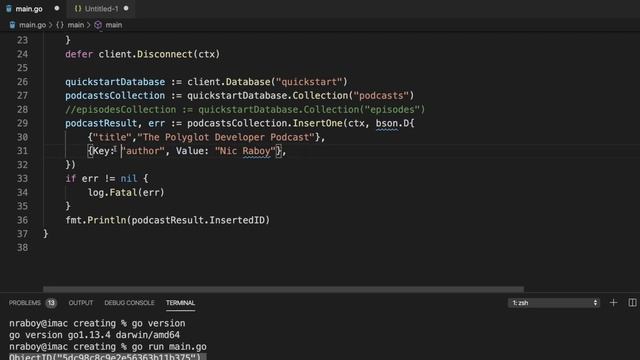Viewport: 640px width, 360px height.
Task: Click the "author" string on line 31
Action: tap(143, 151)
